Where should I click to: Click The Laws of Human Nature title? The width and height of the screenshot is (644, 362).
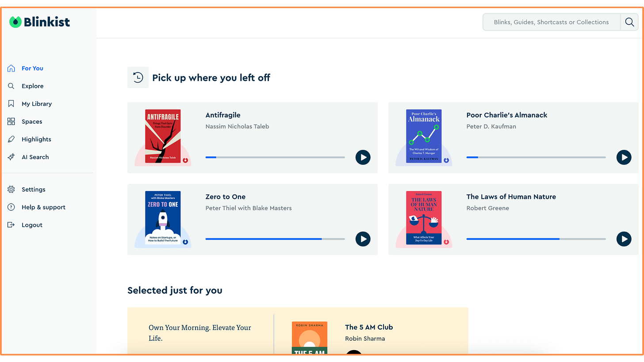(x=511, y=197)
